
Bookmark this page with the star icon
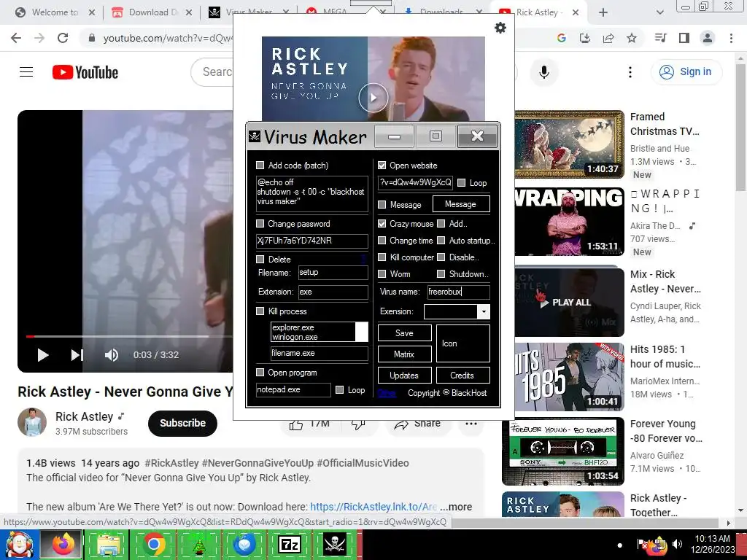pyautogui.click(x=632, y=38)
